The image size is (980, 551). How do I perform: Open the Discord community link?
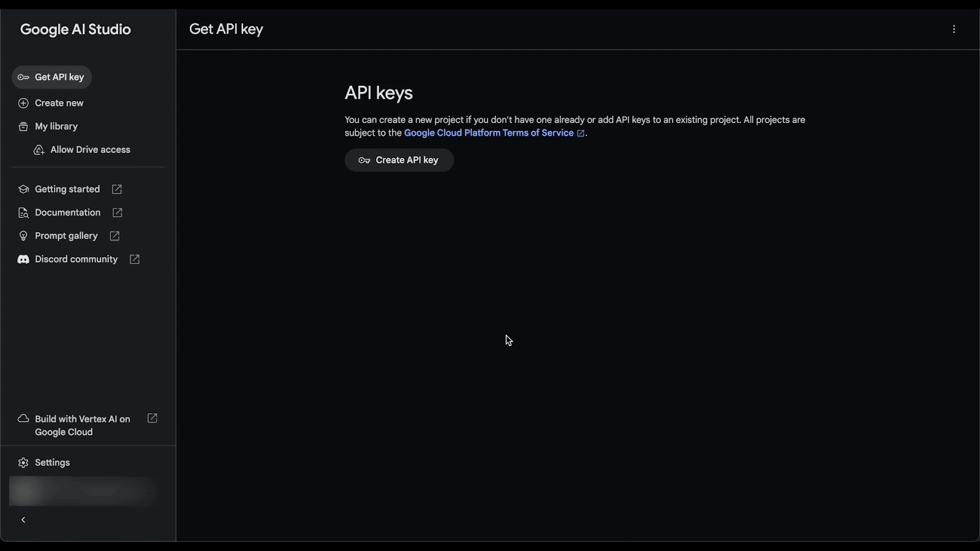76,260
